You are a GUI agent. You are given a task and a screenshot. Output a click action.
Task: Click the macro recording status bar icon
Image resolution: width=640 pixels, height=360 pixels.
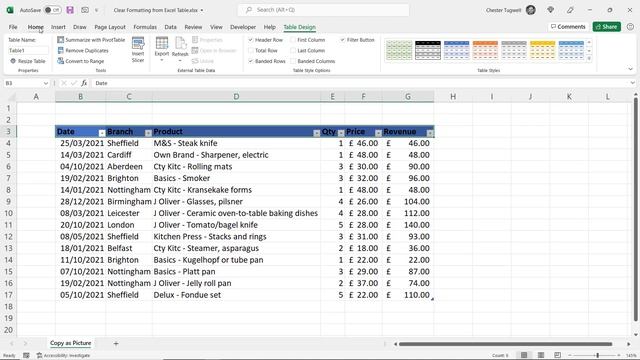pos(26,355)
